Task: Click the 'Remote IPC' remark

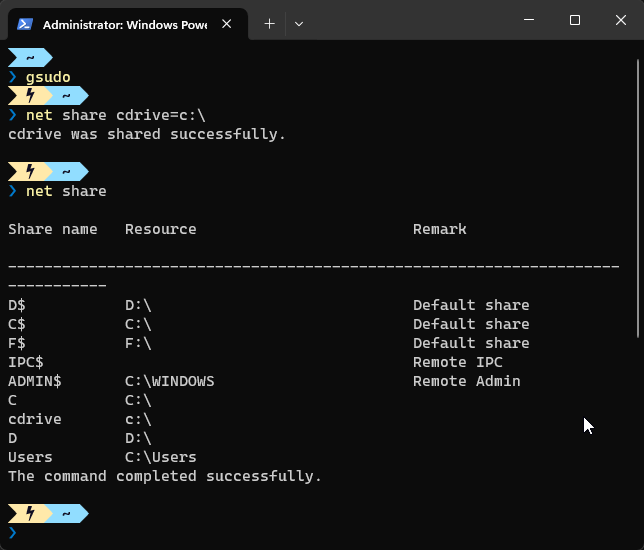Action: point(458,362)
